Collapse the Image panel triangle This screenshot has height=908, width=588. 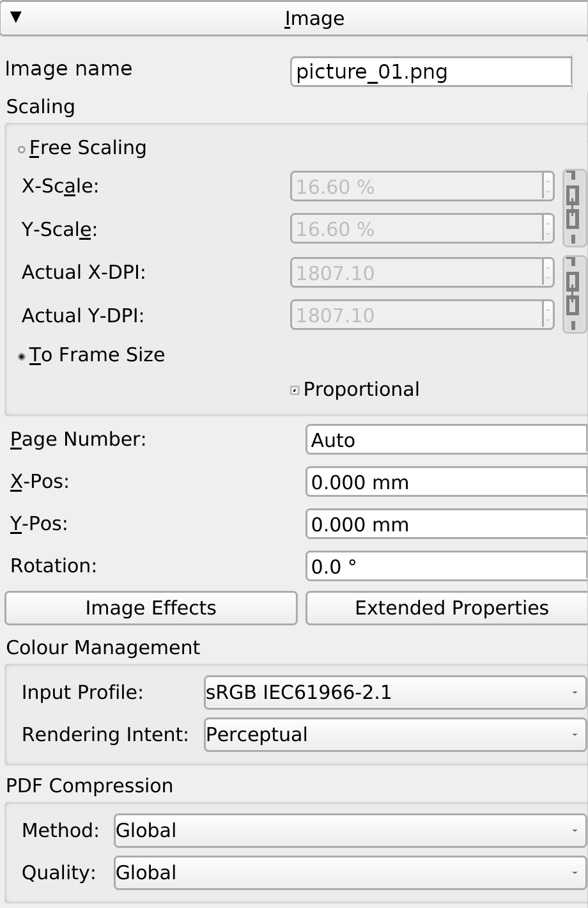click(x=17, y=17)
